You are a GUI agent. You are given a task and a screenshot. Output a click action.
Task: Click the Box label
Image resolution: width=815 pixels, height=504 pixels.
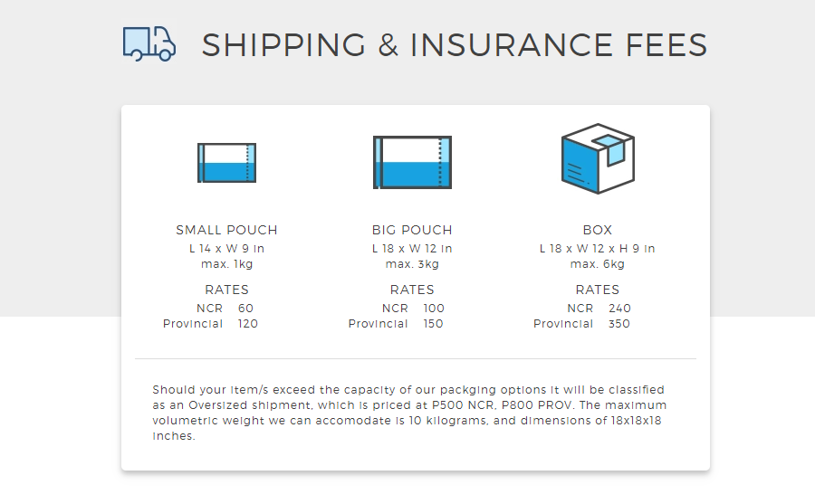click(598, 230)
